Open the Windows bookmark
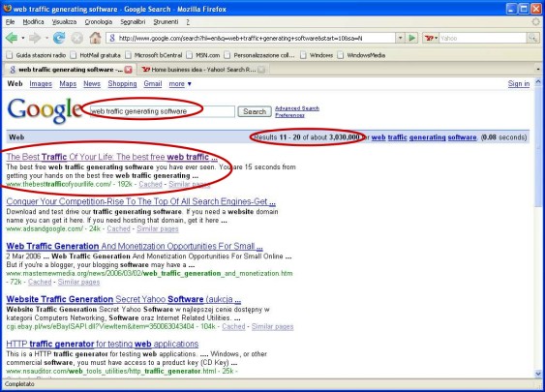Image resolution: width=545 pixels, height=392 pixels. pos(317,55)
